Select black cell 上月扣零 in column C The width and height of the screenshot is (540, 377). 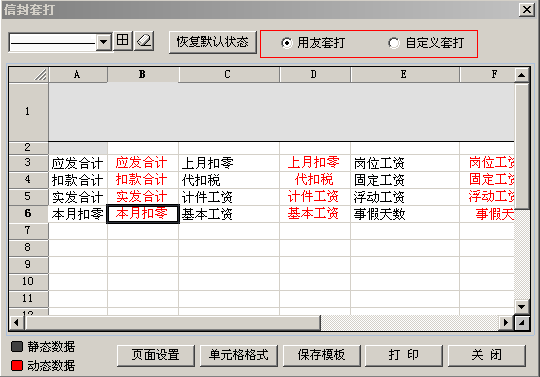click(228, 163)
